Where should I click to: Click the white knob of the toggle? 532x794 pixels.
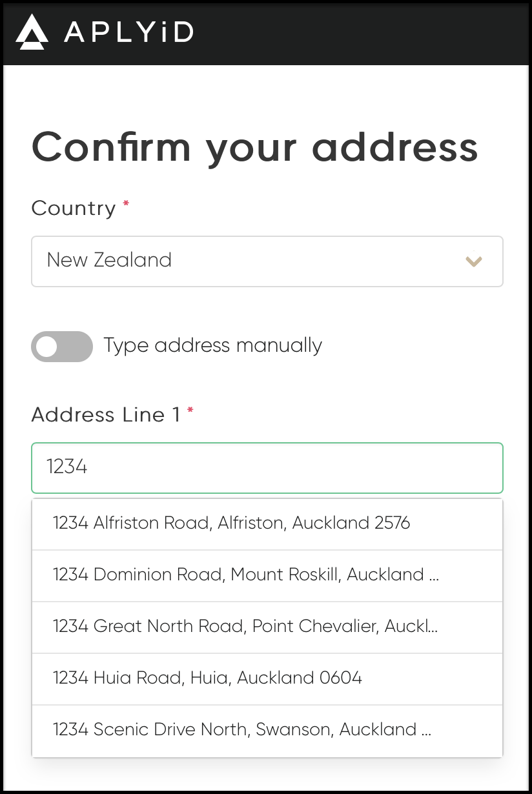click(47, 346)
